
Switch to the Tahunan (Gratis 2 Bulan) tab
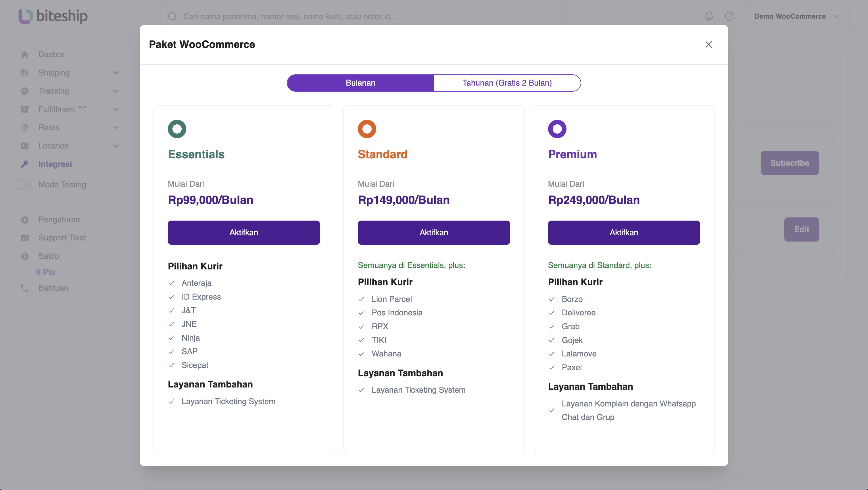click(x=507, y=83)
